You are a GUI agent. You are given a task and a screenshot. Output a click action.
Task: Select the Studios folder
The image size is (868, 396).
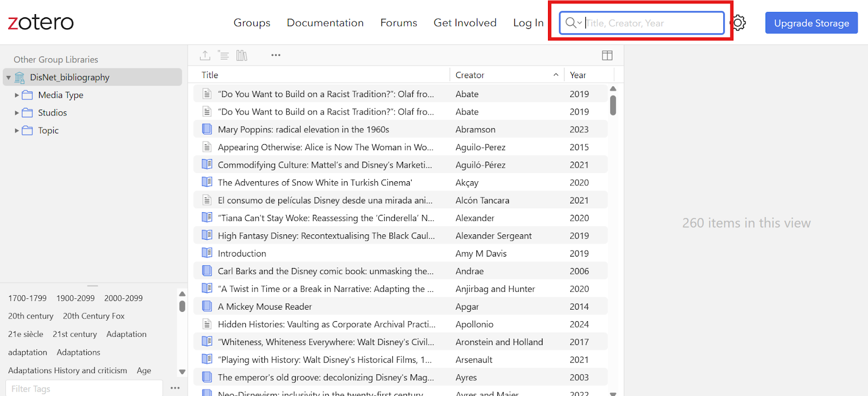pos(52,113)
